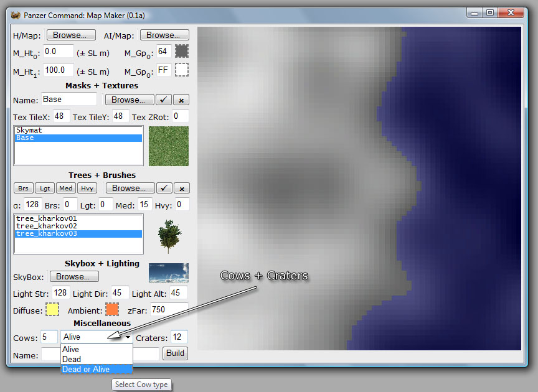The height and width of the screenshot is (392, 538).
Task: Click the X delete icon in Trees + Brushes
Action: coord(182,189)
